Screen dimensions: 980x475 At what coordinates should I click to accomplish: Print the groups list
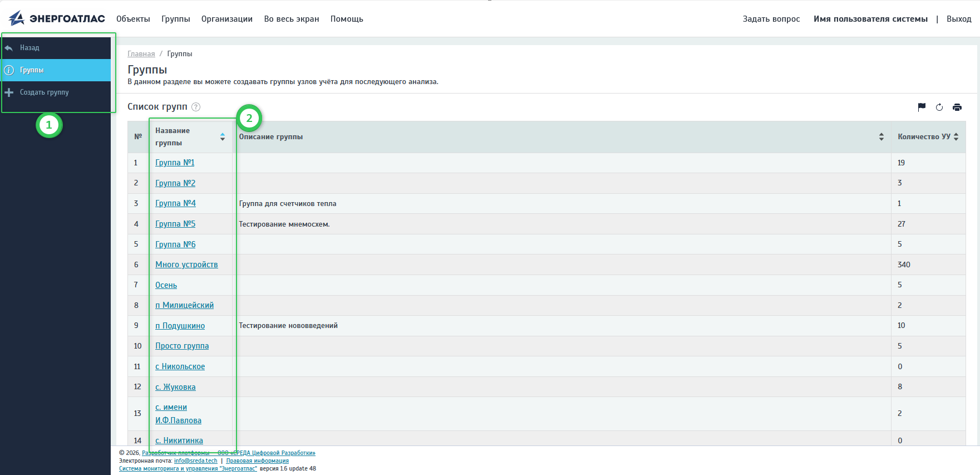tap(957, 107)
